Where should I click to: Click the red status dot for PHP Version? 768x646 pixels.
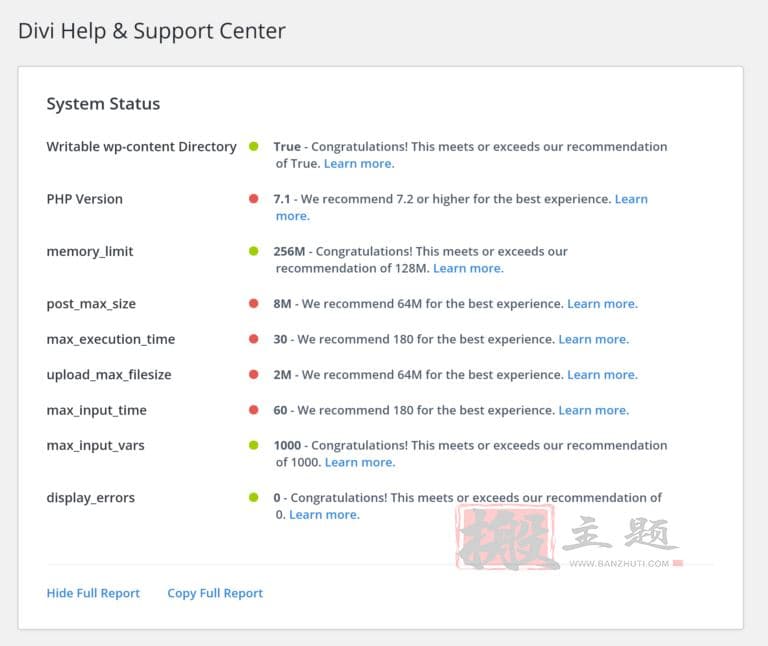(253, 198)
